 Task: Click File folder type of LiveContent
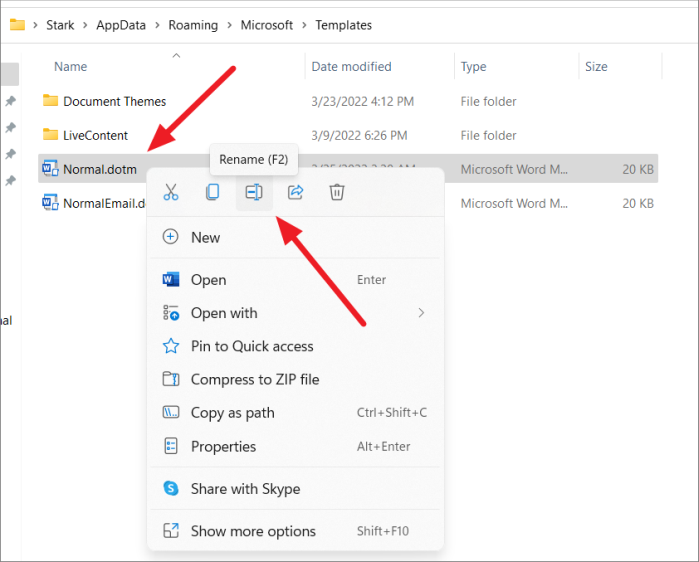[488, 135]
